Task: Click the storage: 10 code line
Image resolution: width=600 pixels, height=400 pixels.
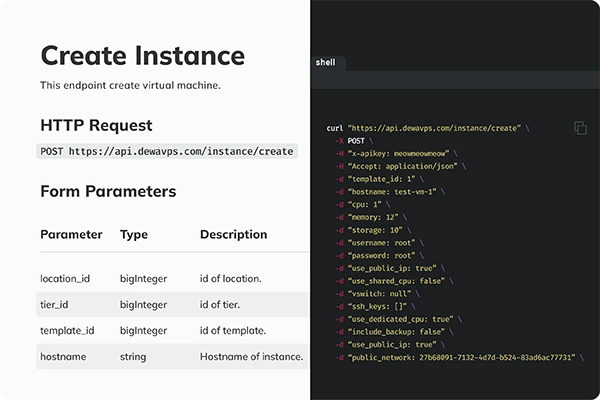Action: [x=373, y=230]
